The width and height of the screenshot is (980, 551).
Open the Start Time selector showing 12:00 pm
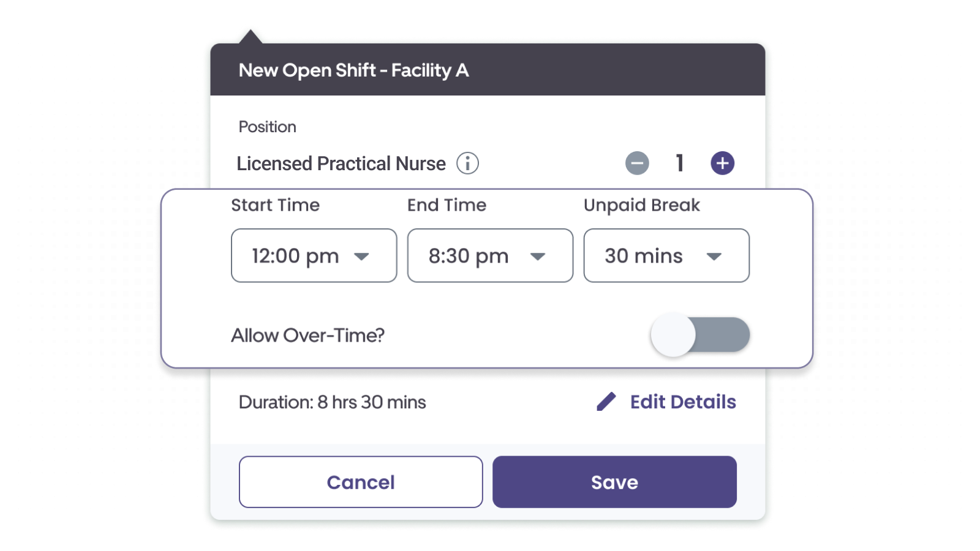coord(314,256)
